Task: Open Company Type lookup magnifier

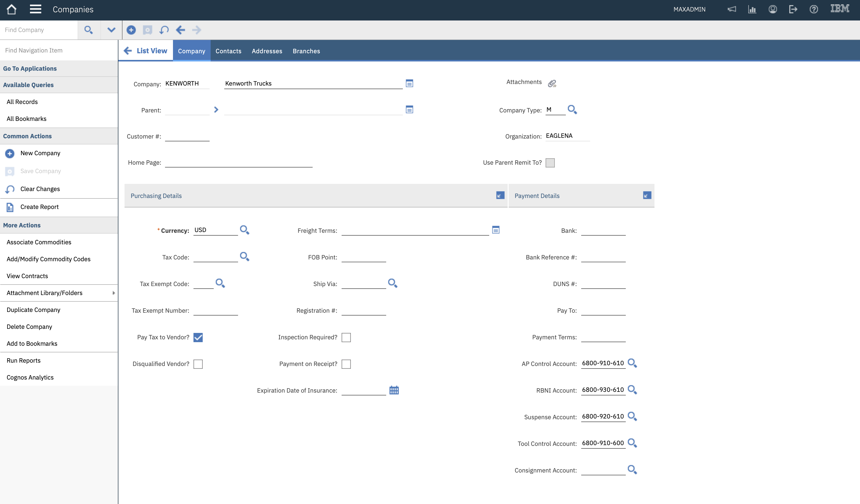Action: [572, 109]
